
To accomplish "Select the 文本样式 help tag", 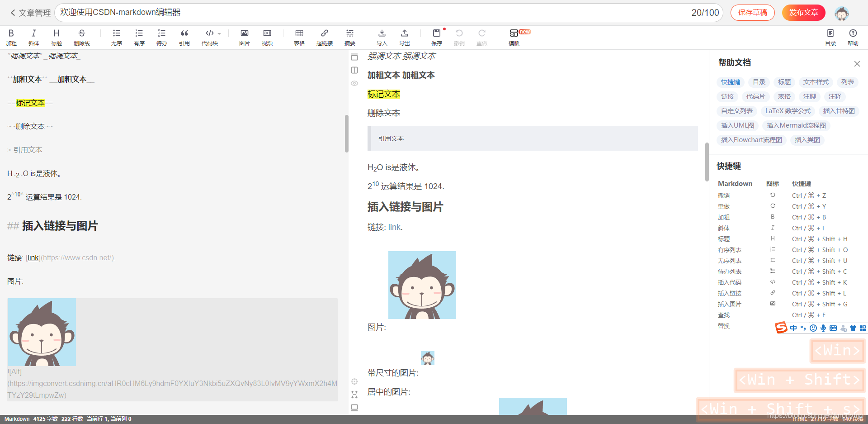I will pos(816,82).
